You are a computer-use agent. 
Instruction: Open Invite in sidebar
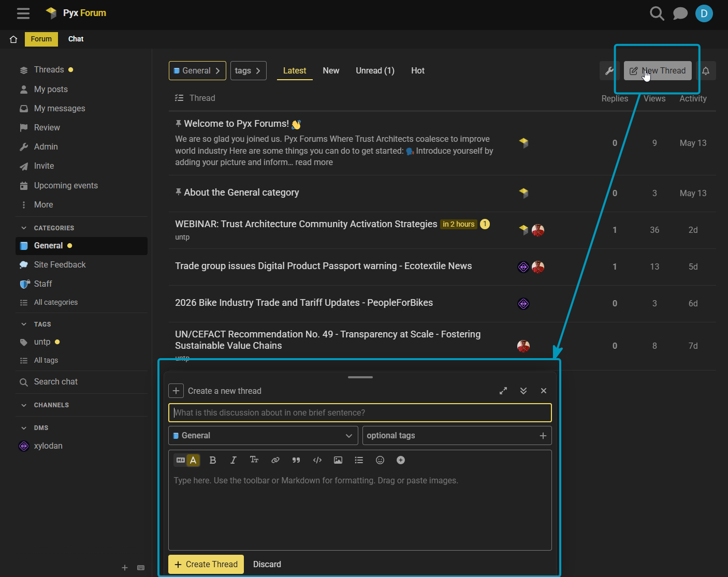44,166
